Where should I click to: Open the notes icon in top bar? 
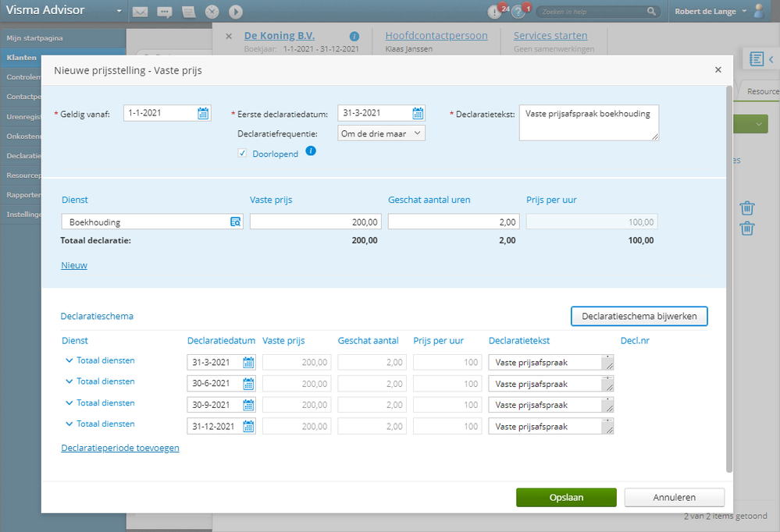click(x=188, y=12)
